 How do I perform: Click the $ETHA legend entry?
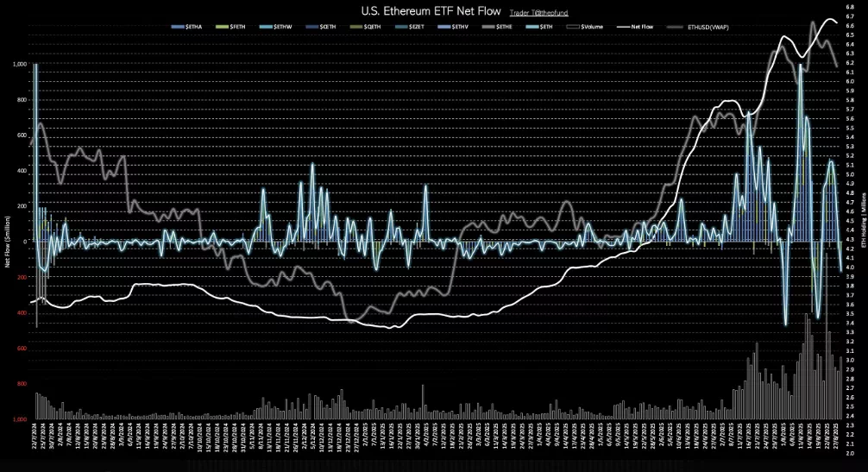(187, 27)
